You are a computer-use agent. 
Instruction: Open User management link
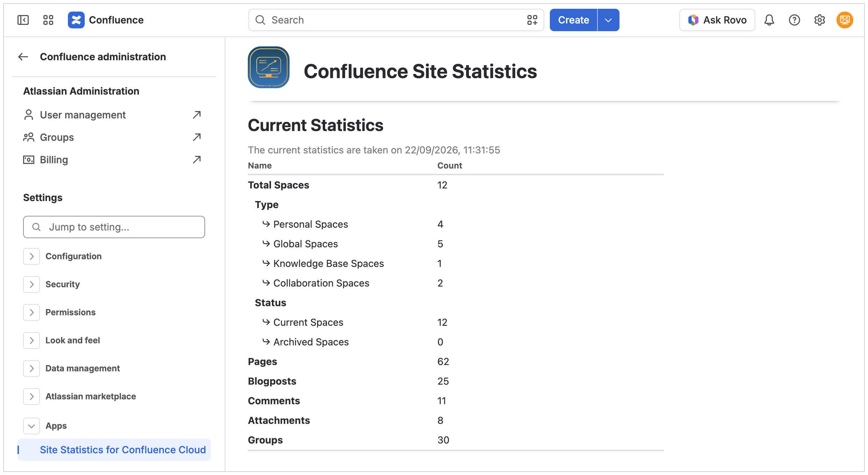(83, 115)
